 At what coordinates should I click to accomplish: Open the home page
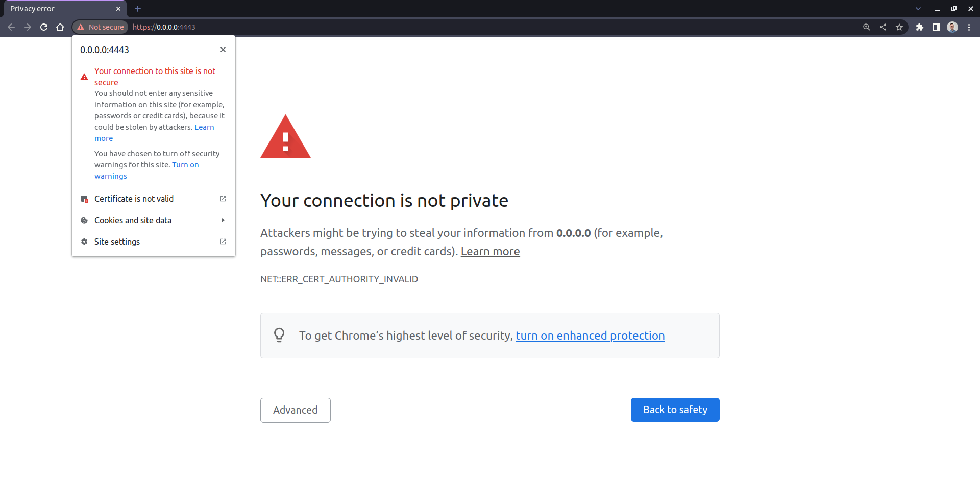pyautogui.click(x=60, y=27)
